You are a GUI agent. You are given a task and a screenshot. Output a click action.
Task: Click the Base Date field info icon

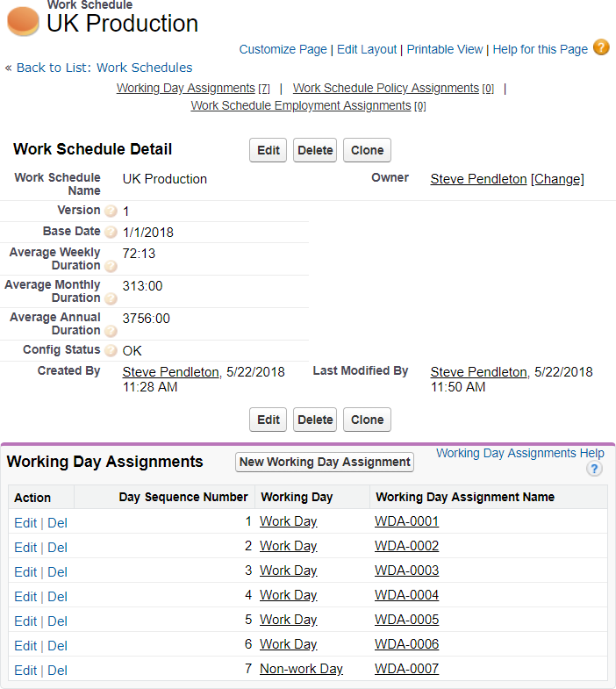tap(111, 233)
